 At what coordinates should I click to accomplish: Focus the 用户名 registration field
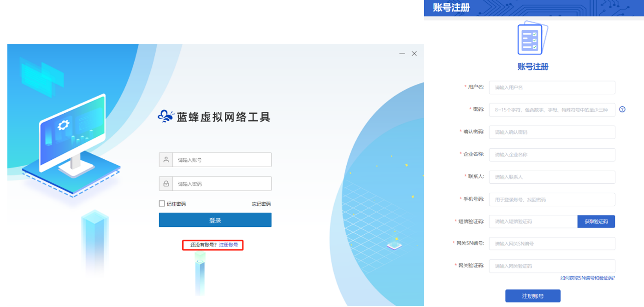pos(552,87)
